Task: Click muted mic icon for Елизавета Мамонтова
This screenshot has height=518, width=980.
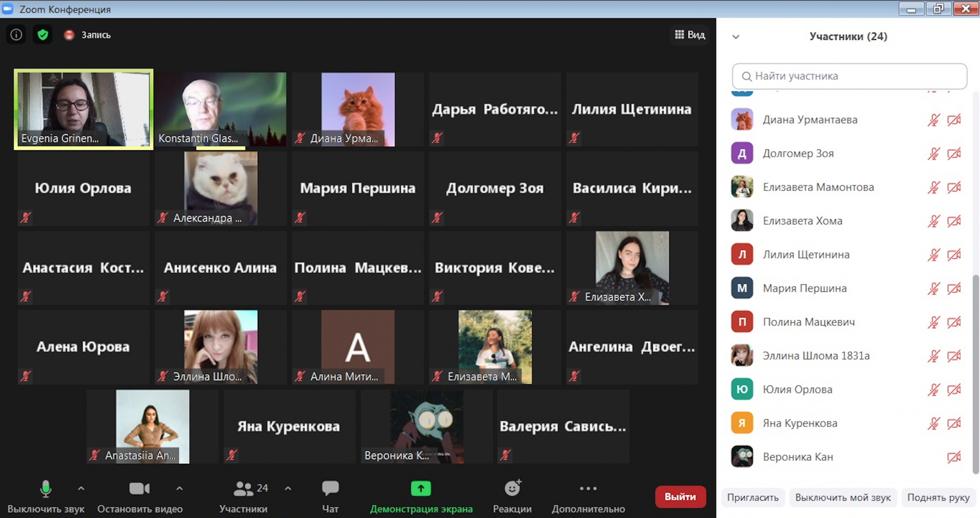Action: click(933, 188)
